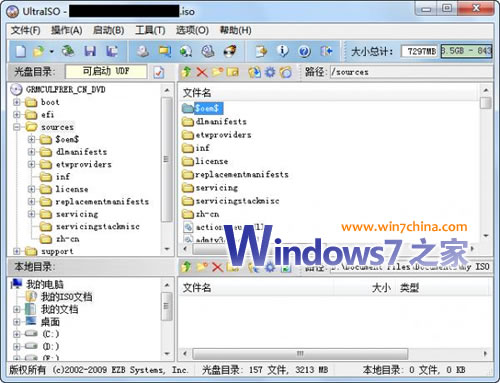Click the red delete X in the disc pane
Viewport: 500px width, 383px height.
coord(202,72)
